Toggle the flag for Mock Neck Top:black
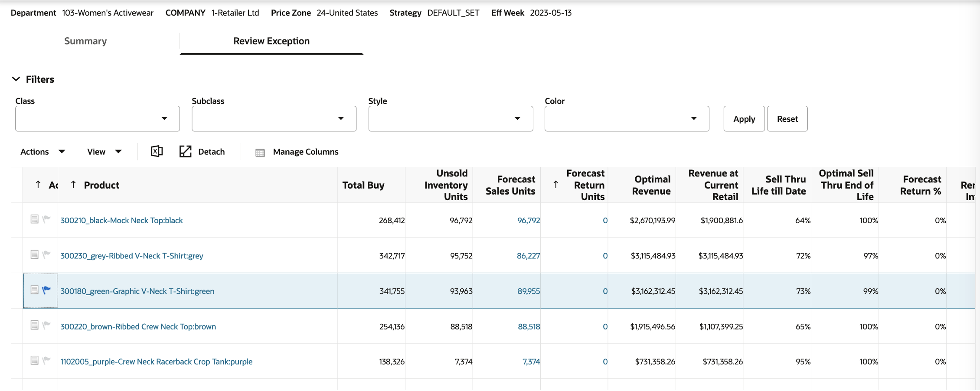The height and width of the screenshot is (391, 980). [x=47, y=219]
